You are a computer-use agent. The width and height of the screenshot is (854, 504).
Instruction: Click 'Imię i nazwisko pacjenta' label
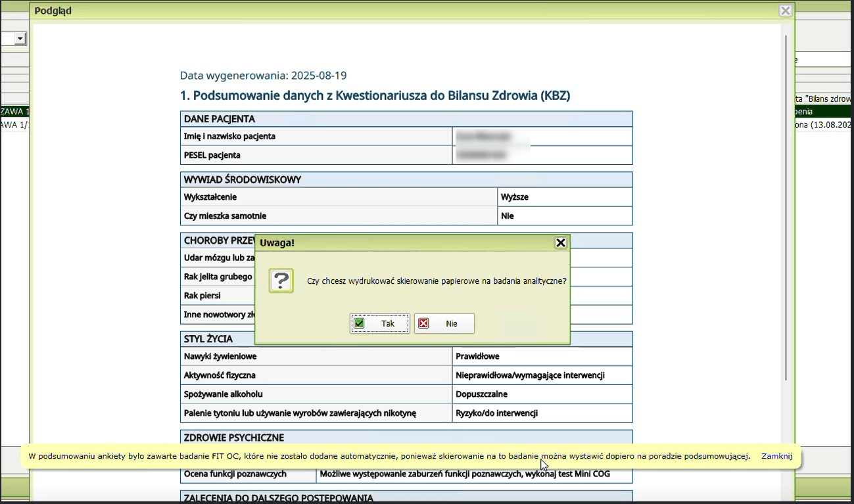tap(229, 136)
